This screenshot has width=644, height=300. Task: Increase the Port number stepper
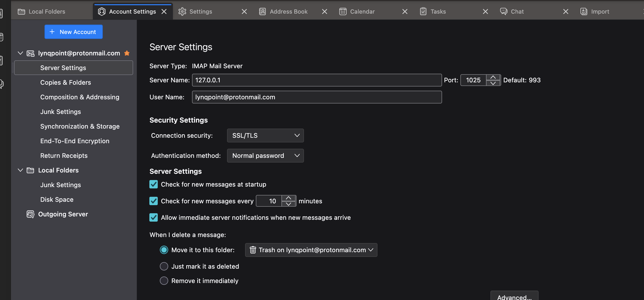[x=493, y=77]
